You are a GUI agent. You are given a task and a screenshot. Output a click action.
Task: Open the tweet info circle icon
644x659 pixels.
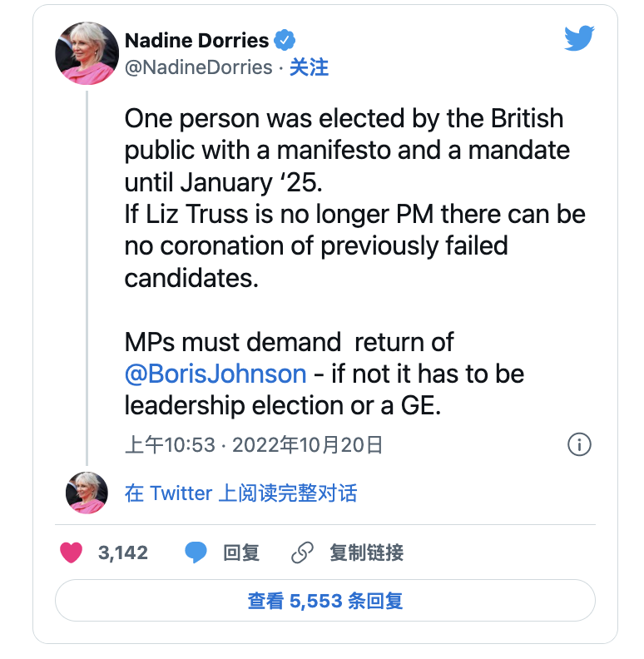[x=579, y=444]
